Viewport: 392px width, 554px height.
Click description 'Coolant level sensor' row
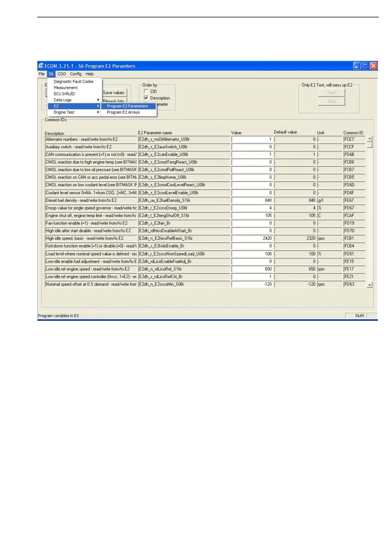pos(91,193)
